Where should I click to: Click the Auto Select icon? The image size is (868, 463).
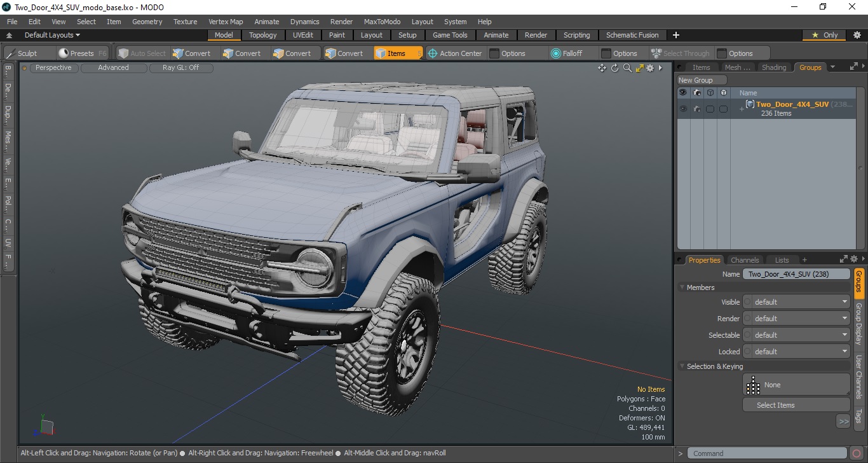tap(123, 53)
